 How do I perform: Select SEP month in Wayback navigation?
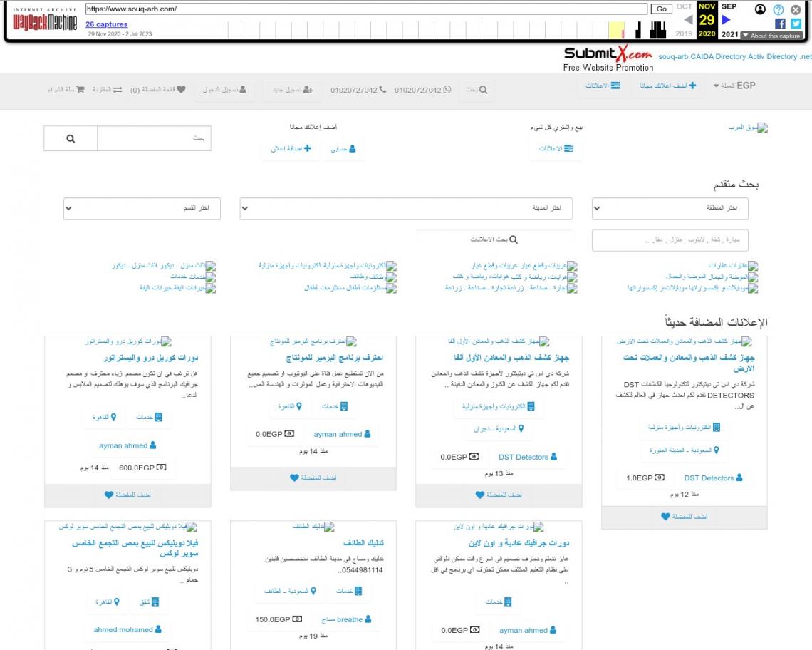pos(729,6)
